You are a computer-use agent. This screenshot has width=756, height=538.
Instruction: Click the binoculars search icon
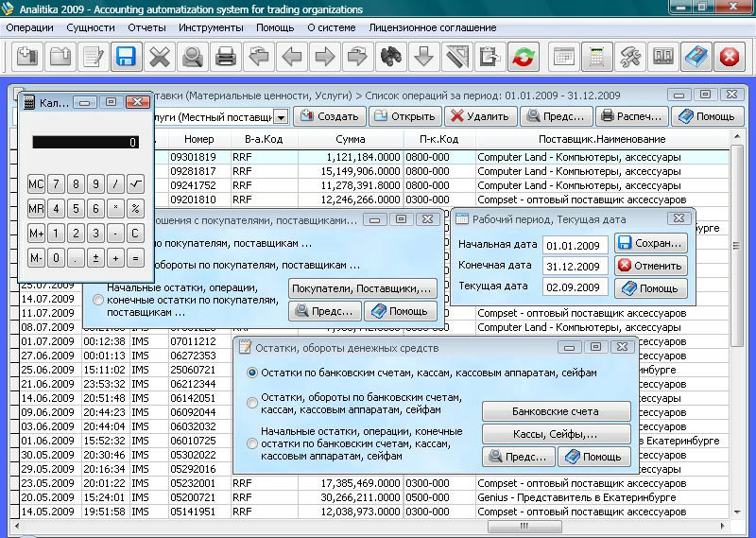pos(391,57)
